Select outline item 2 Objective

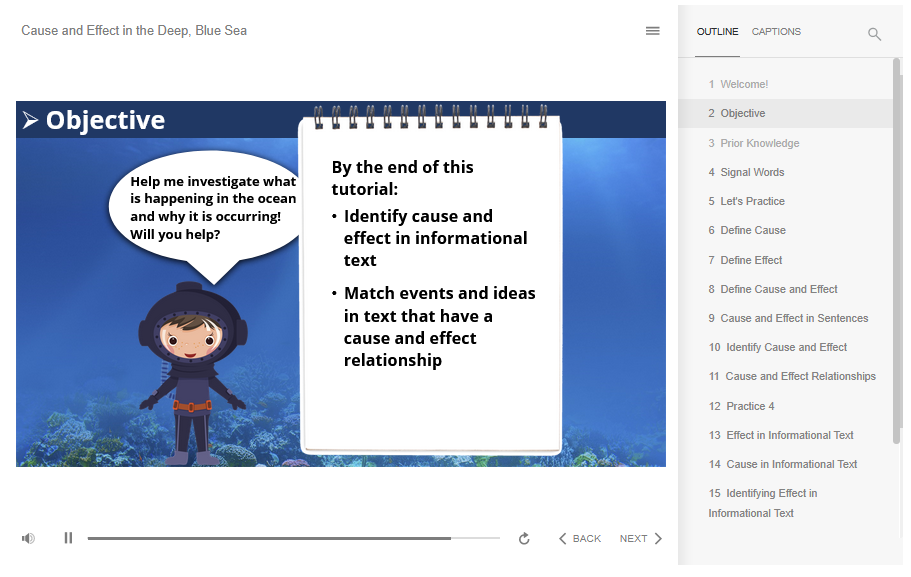(786, 113)
